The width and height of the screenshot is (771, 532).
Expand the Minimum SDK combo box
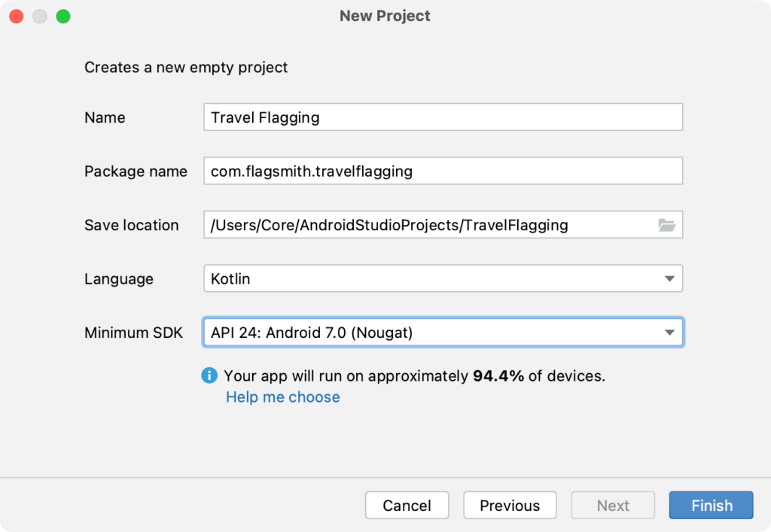[443, 332]
